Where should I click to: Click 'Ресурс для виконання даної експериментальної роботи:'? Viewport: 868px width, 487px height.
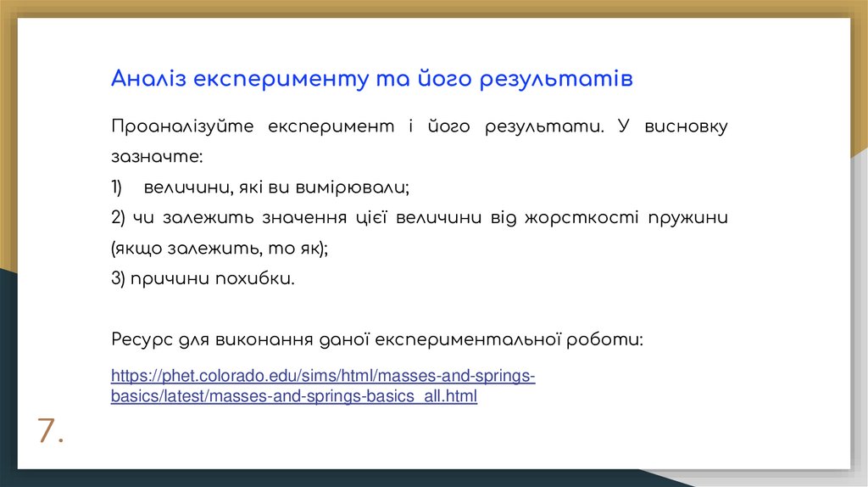coord(377,339)
